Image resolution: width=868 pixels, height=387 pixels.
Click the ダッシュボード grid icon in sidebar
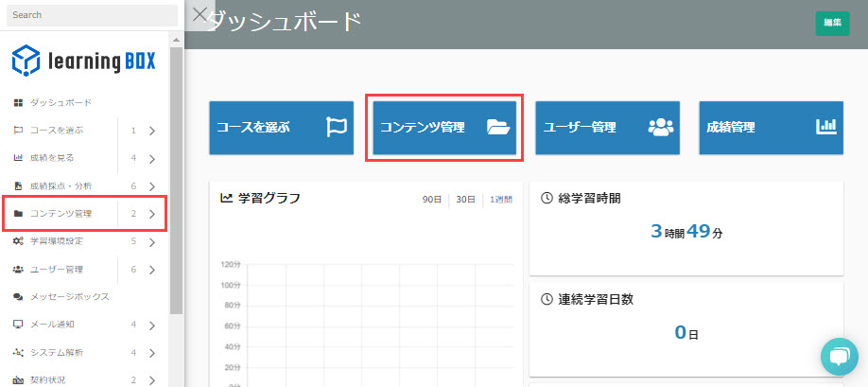click(x=19, y=102)
